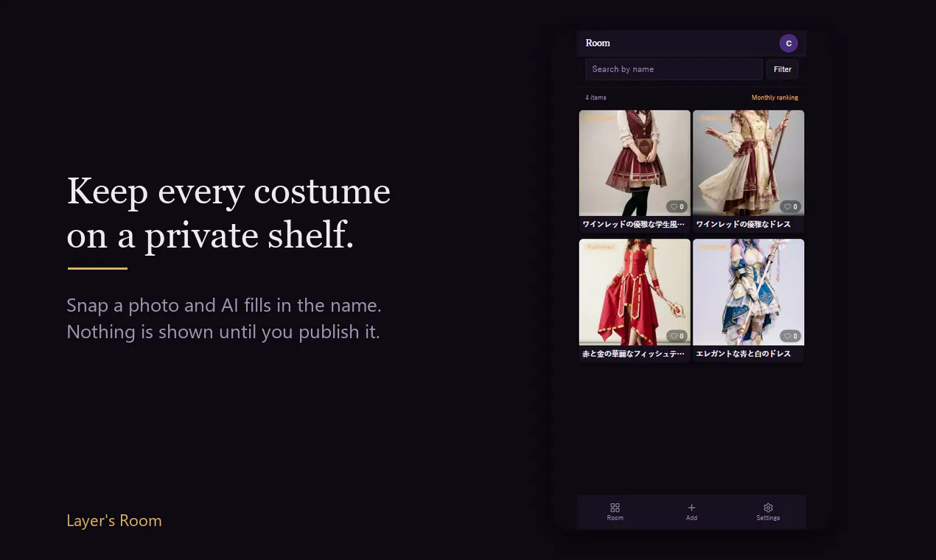
Task: Open the red and gold fishtail costume photo
Action: coord(635,292)
